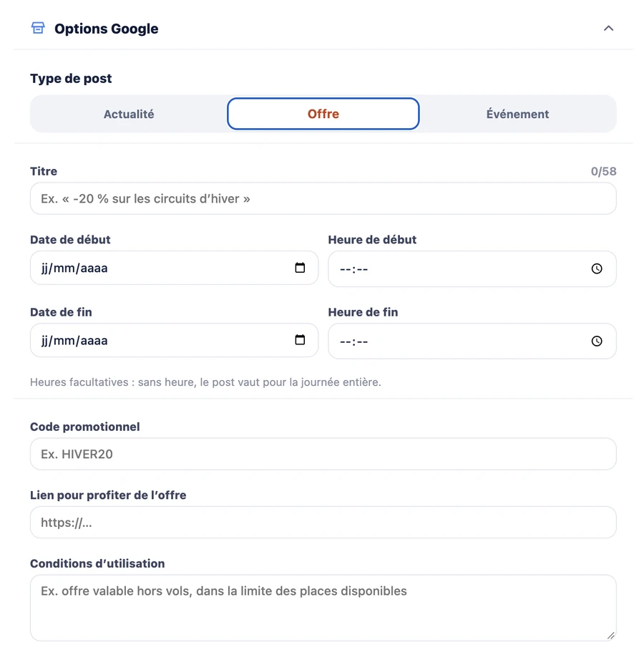Click the Heure de début time field
The image size is (644, 655).
[x=472, y=268]
